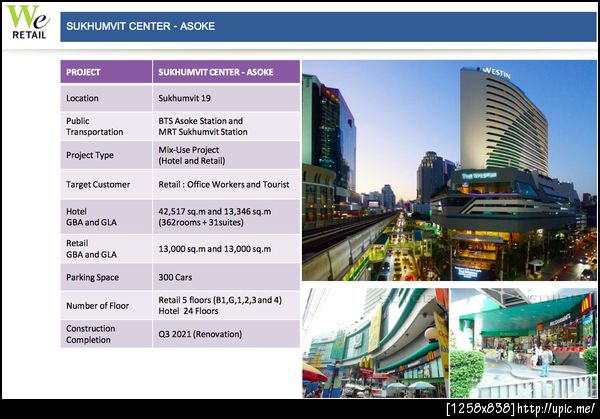This screenshot has width=600, height=419.
Task: Select the 'Sukhumvit 19' value cell
Action: coord(226,98)
